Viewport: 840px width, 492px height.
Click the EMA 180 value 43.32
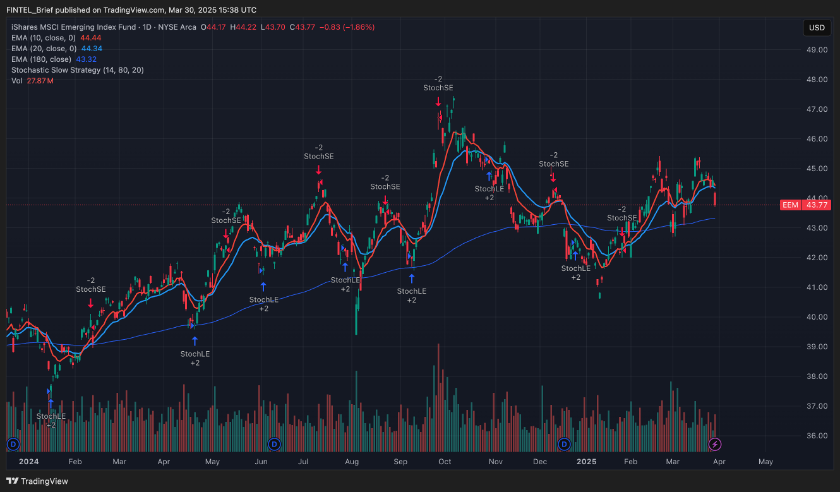[x=86, y=59]
